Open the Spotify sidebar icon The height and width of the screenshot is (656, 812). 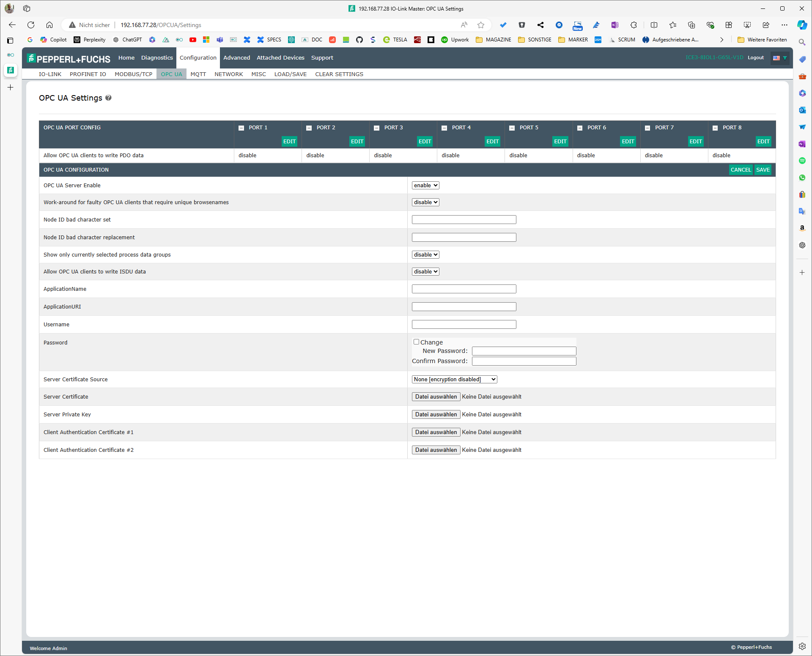pyautogui.click(x=802, y=161)
